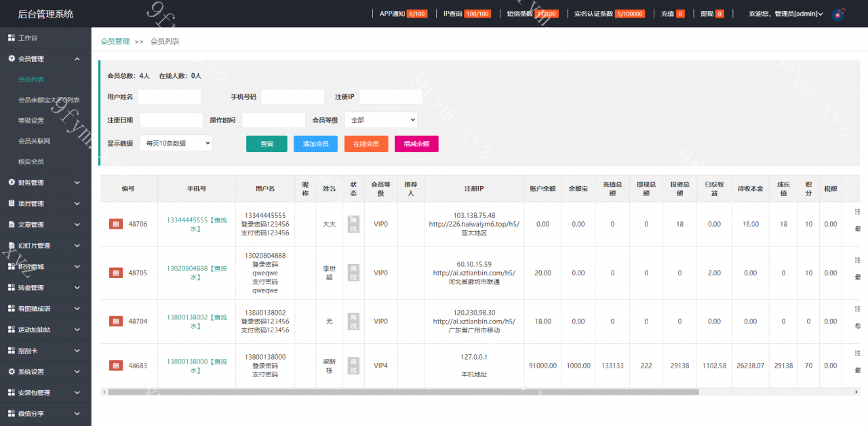Click the 后台管理系统 title
The image size is (868, 426).
[x=45, y=14]
